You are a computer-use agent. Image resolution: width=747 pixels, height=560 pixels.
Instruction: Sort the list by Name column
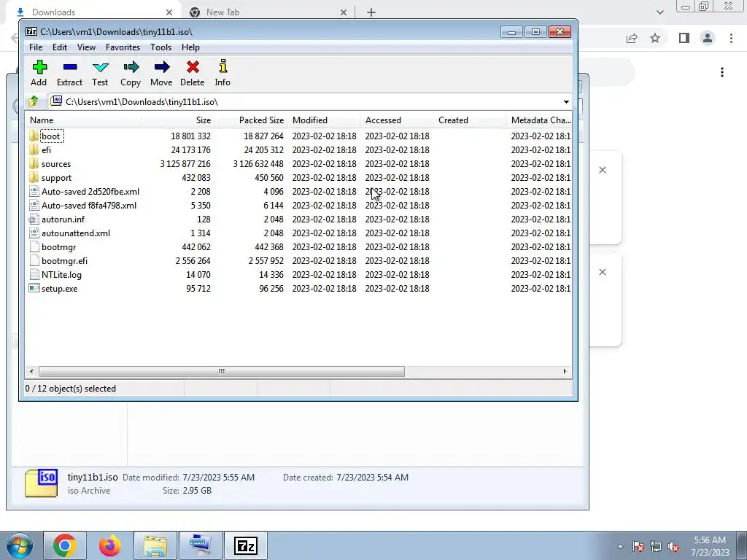[x=83, y=120]
